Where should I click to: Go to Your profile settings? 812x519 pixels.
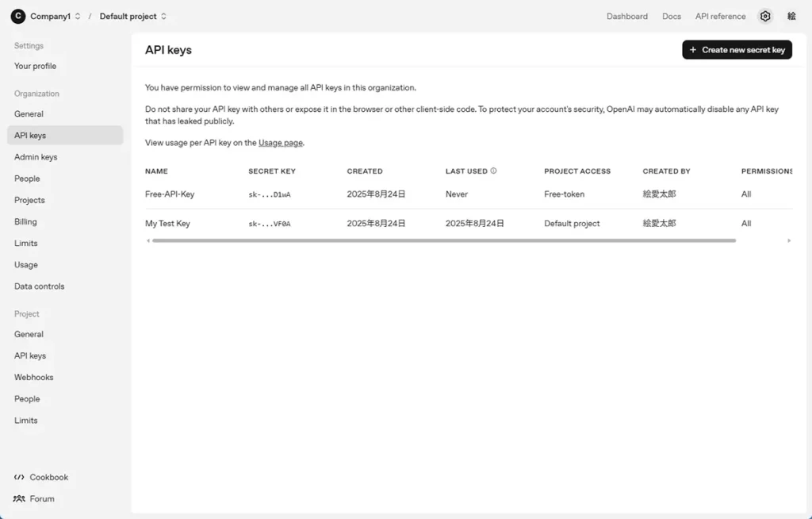pyautogui.click(x=65, y=66)
